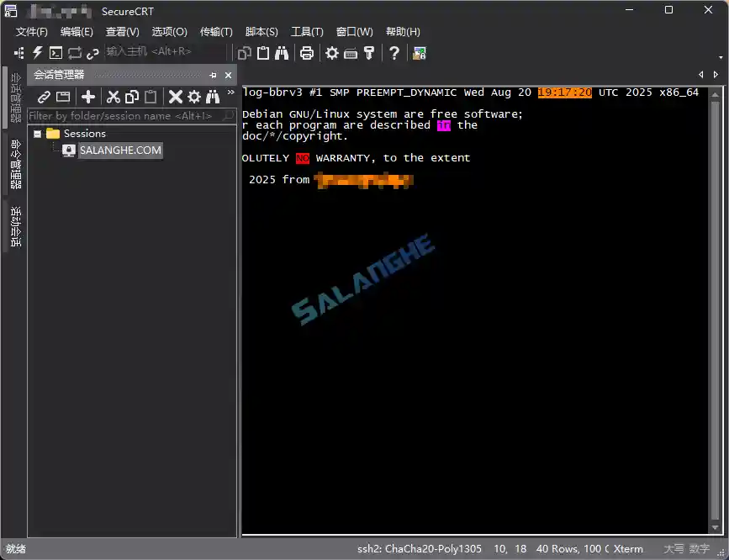Create a new session with the plus icon

(87, 97)
